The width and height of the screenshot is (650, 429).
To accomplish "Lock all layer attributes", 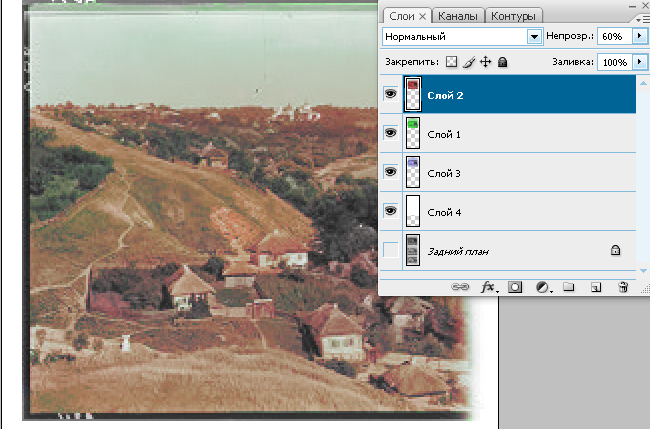I will tap(502, 62).
